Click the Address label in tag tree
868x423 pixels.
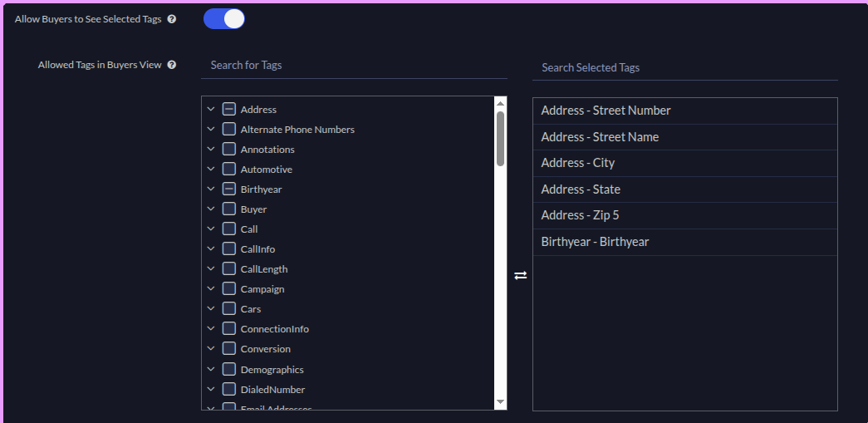pos(258,110)
